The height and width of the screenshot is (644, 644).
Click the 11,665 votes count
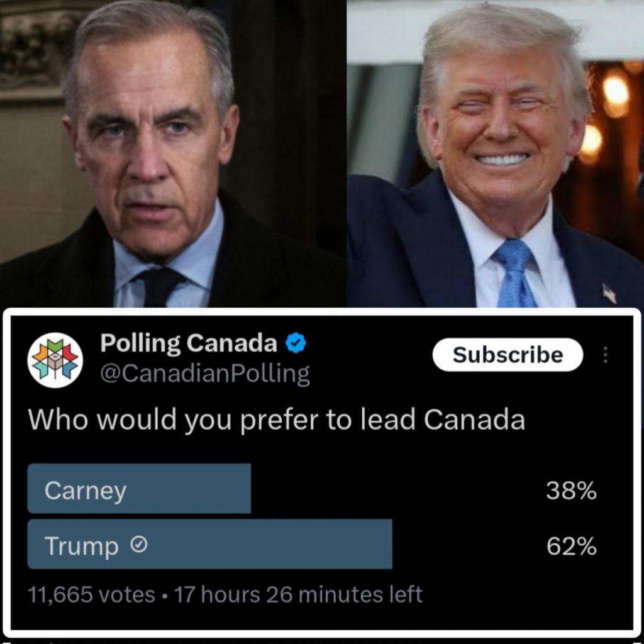(x=92, y=594)
